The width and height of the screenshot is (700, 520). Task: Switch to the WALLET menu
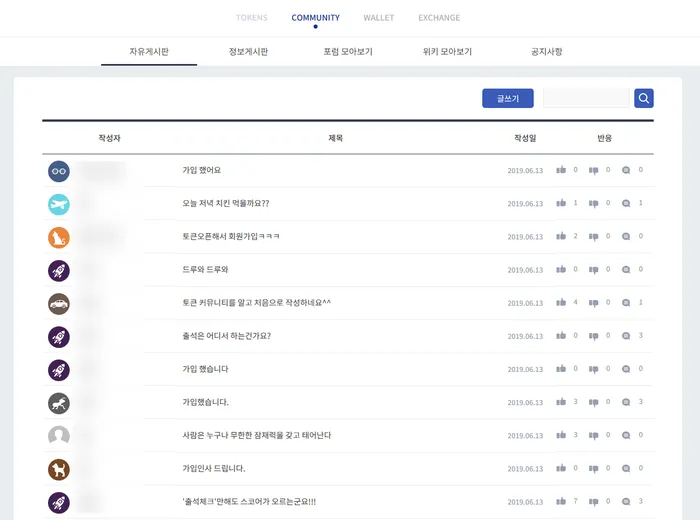click(x=379, y=18)
